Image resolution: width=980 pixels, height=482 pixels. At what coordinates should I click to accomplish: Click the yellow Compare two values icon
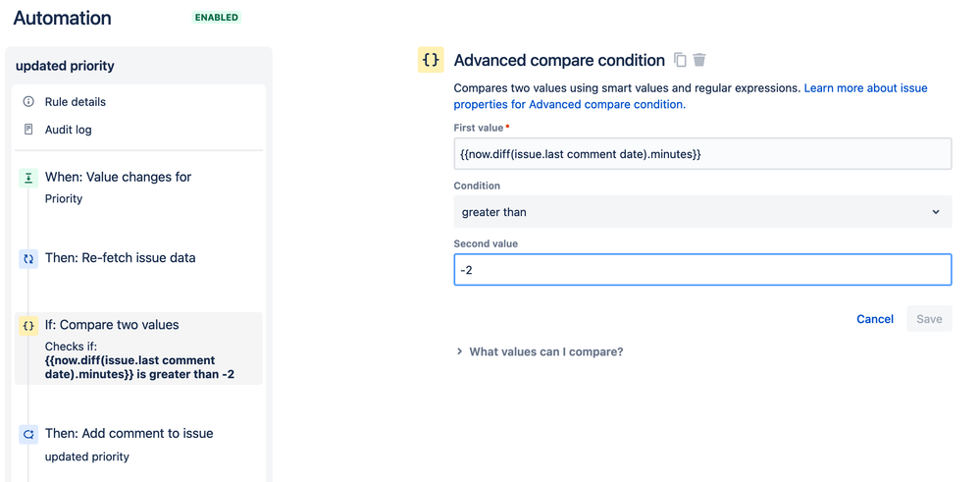pyautogui.click(x=28, y=326)
